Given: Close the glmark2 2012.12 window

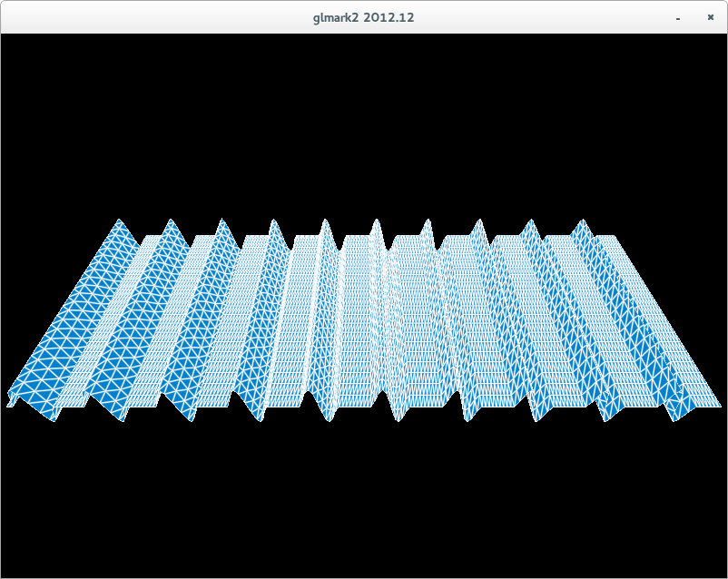Looking at the screenshot, I should coord(711,17).
